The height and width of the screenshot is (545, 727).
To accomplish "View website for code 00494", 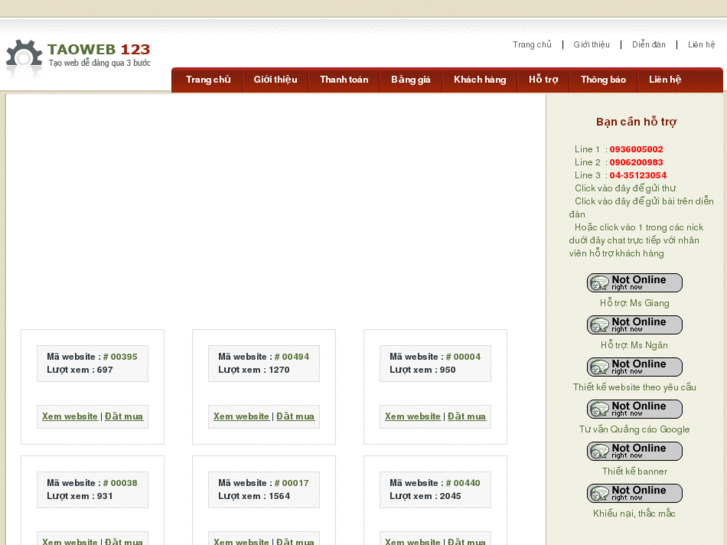I will (241, 417).
